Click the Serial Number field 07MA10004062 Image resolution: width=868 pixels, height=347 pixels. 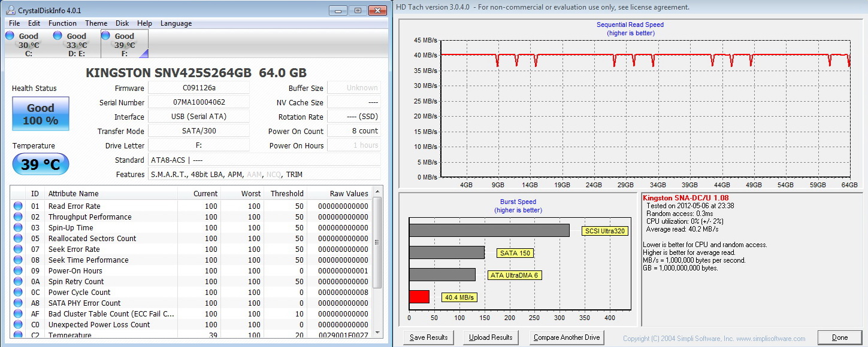coord(199,102)
